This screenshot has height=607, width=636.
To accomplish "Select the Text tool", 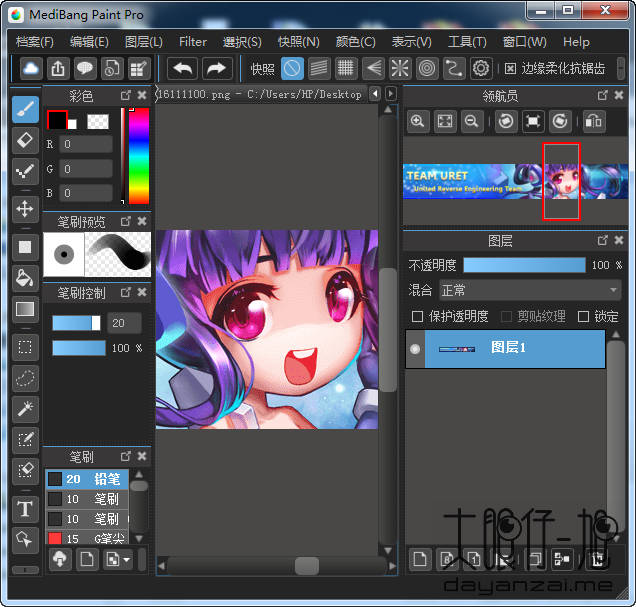I will (25, 508).
